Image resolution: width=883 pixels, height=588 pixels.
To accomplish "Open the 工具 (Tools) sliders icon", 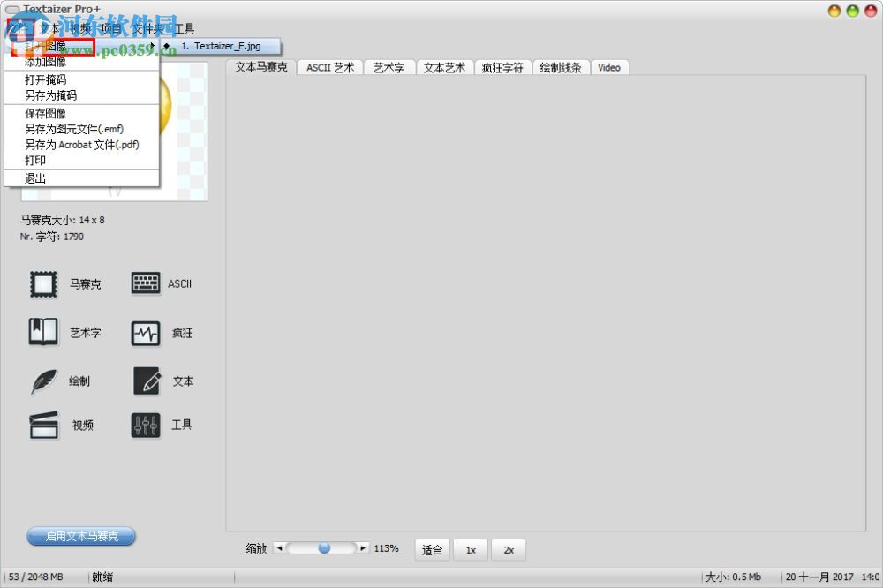I will (144, 425).
